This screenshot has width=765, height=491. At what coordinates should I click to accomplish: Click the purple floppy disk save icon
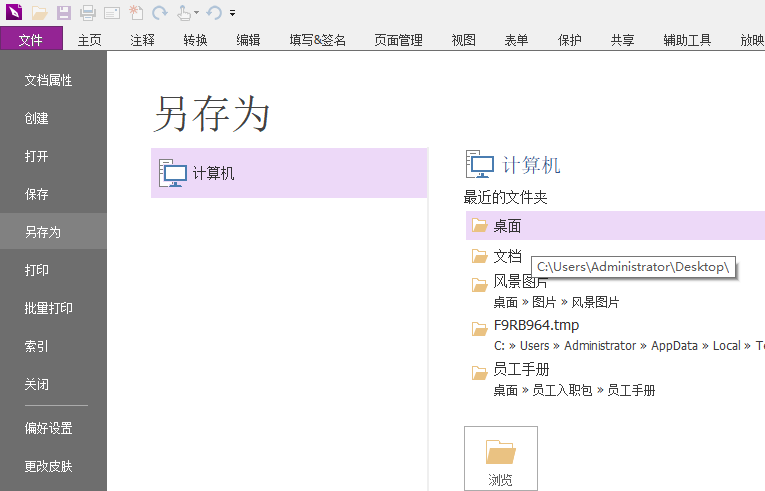point(63,13)
